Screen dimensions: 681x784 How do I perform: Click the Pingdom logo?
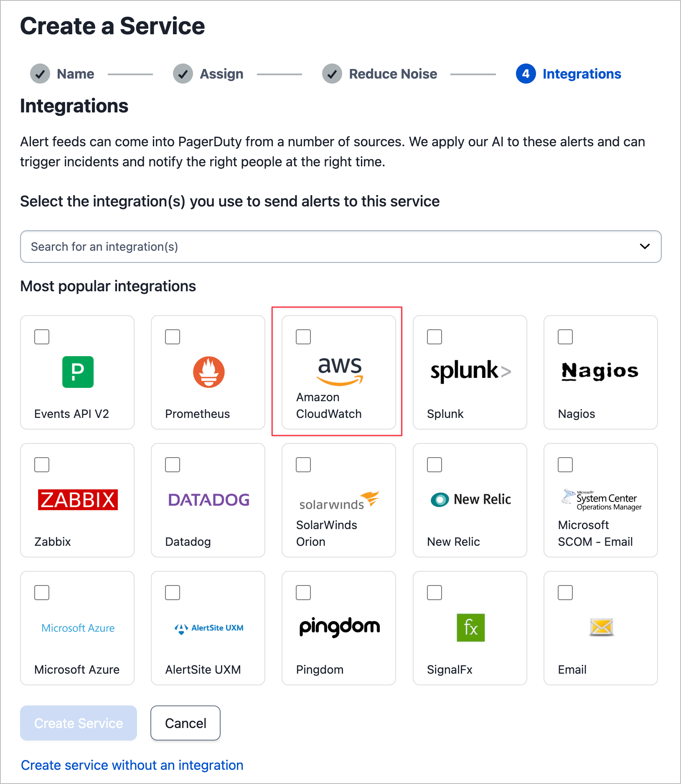(340, 627)
